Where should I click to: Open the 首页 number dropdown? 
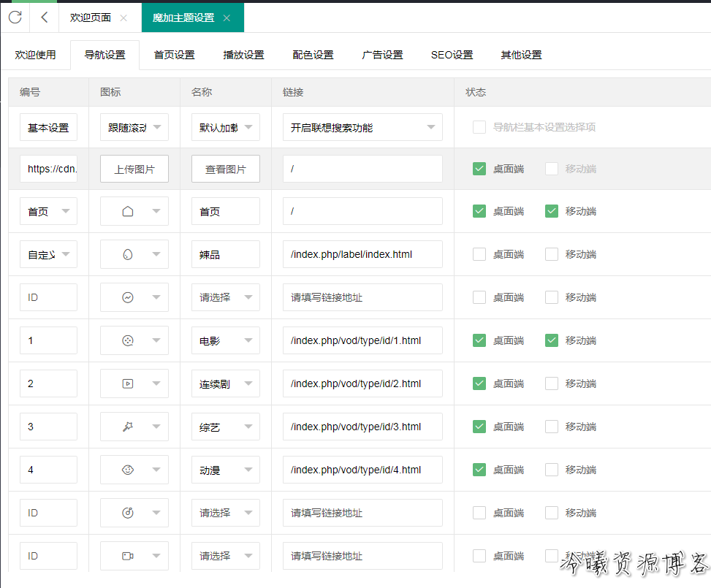pyautogui.click(x=48, y=211)
